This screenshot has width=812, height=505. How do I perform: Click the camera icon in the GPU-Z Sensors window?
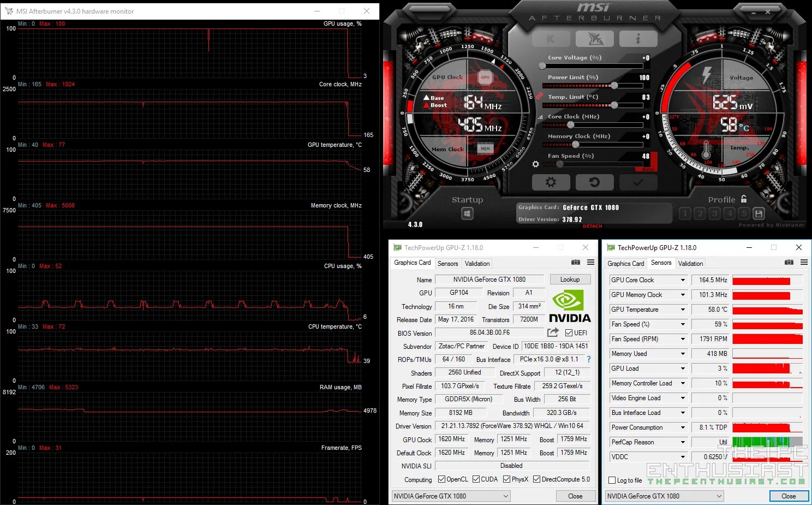coord(789,263)
